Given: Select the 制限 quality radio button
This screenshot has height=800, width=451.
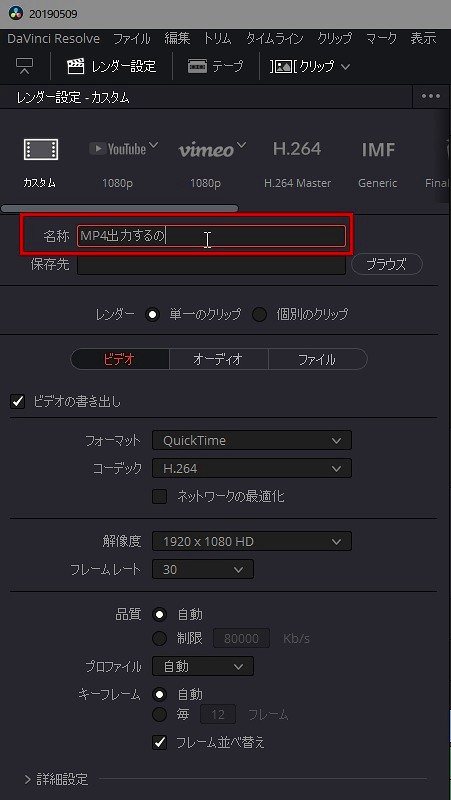Looking at the screenshot, I should pyautogui.click(x=160, y=638).
